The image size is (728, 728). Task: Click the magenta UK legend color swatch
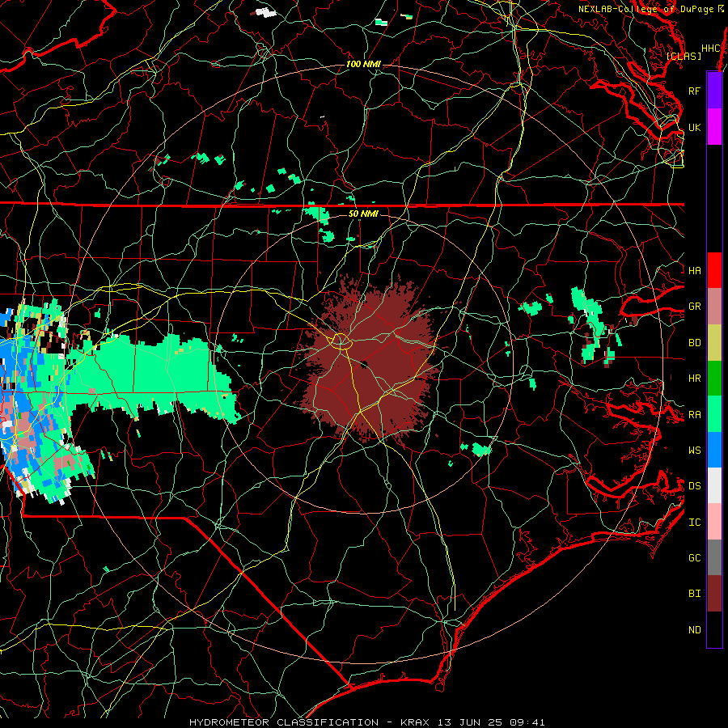pyautogui.click(x=714, y=127)
